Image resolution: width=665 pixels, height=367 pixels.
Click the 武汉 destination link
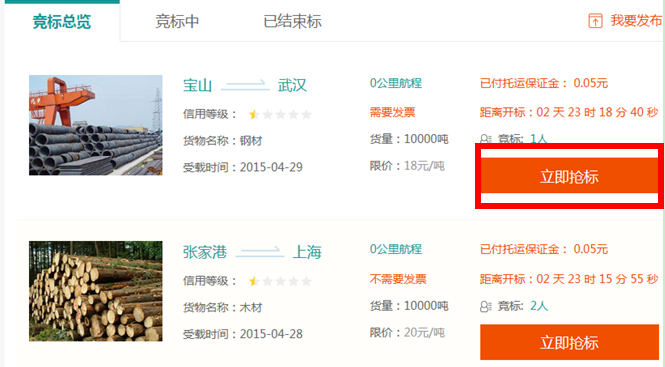tap(292, 85)
